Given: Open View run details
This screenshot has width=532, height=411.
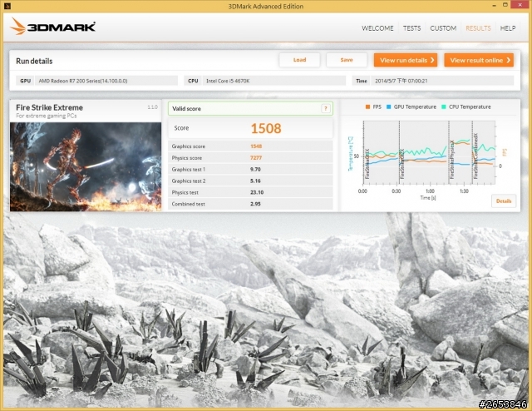Looking at the screenshot, I should click(x=406, y=60).
